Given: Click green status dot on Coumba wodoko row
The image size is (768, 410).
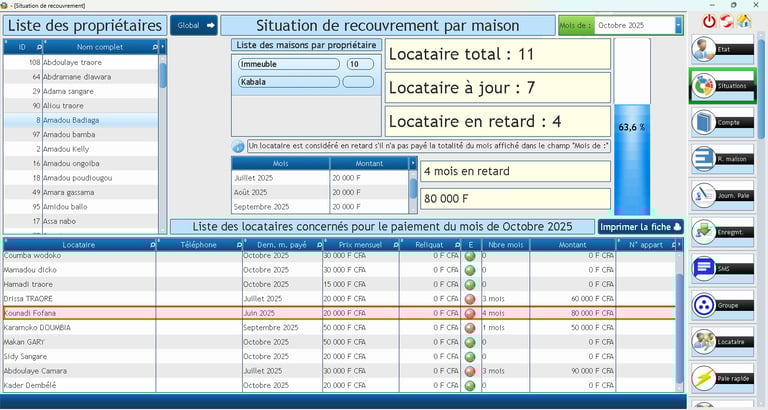Looking at the screenshot, I should click(x=470, y=256).
